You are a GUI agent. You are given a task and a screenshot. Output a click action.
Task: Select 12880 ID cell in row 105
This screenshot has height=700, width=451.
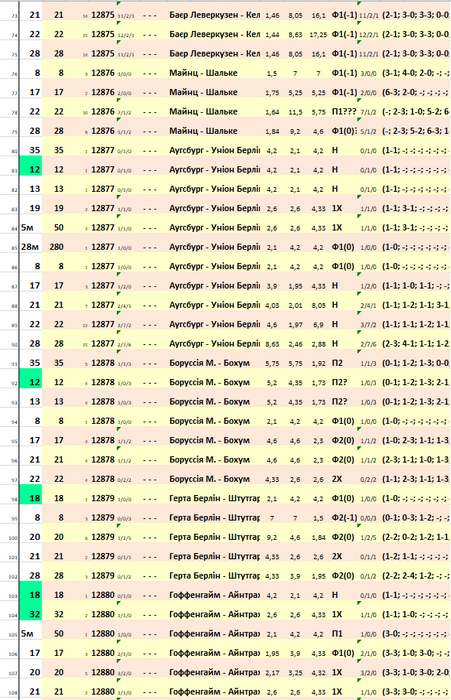pyautogui.click(x=103, y=633)
